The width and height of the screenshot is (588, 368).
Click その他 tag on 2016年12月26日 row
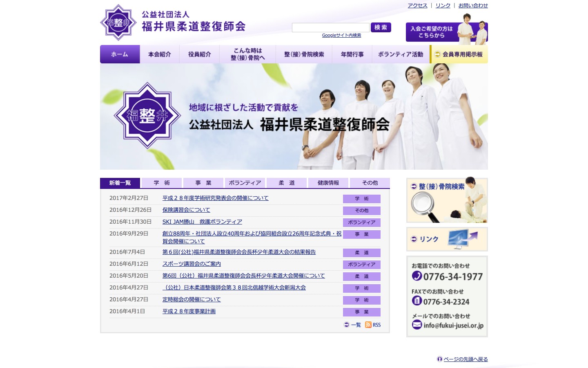point(362,211)
